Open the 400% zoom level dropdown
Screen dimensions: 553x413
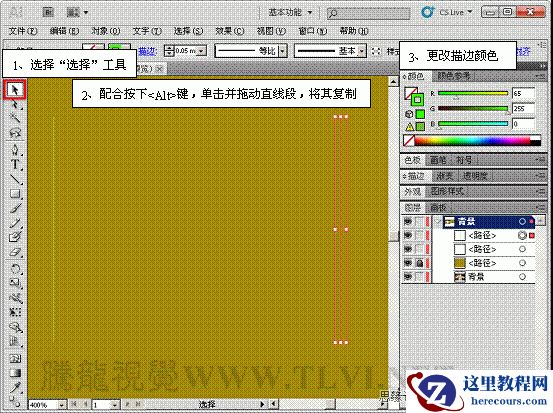coord(61,405)
